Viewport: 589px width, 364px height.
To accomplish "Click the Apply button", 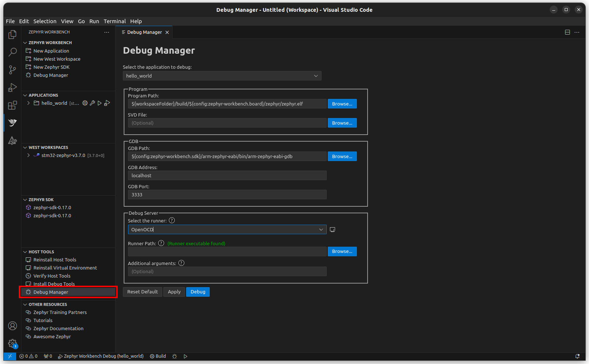I will (x=174, y=292).
